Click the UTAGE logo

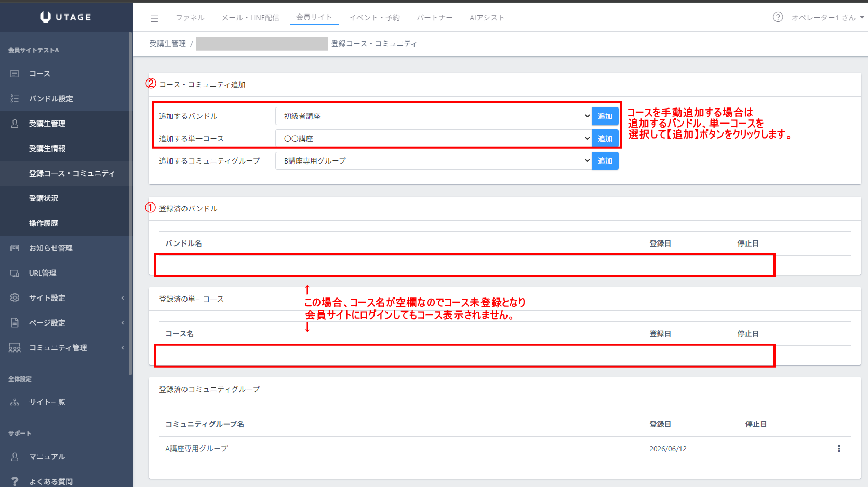click(65, 17)
